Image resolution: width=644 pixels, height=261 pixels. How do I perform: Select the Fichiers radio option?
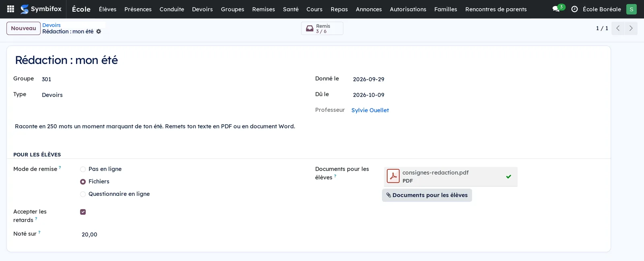pyautogui.click(x=83, y=182)
